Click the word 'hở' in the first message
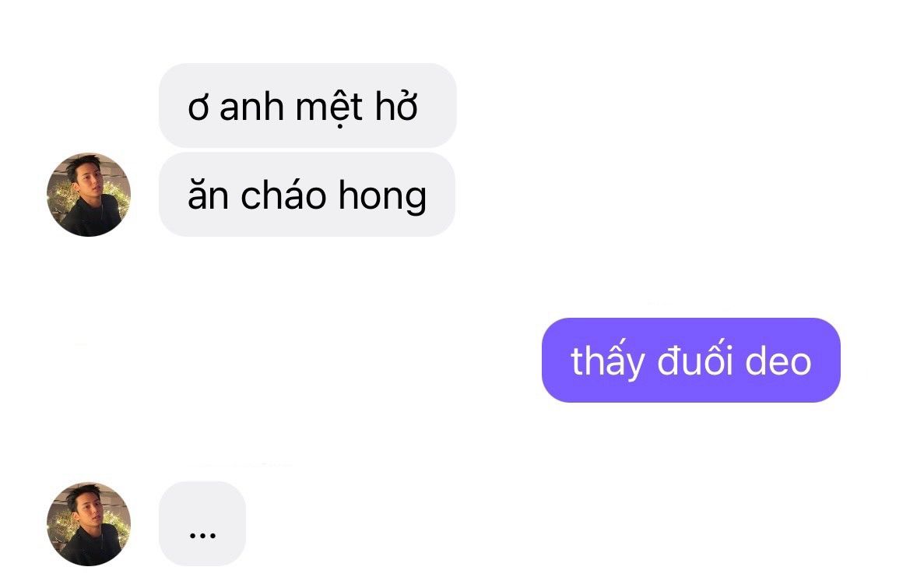 point(396,106)
